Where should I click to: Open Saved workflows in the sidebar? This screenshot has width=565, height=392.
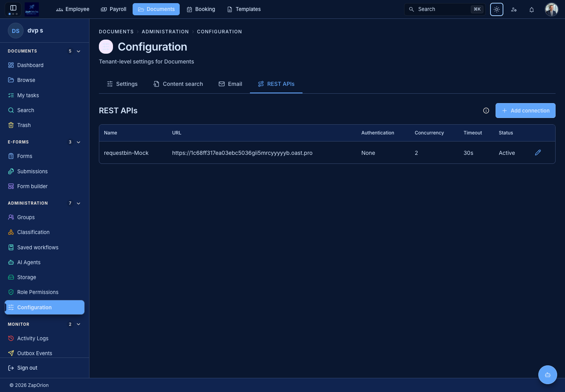(44, 248)
